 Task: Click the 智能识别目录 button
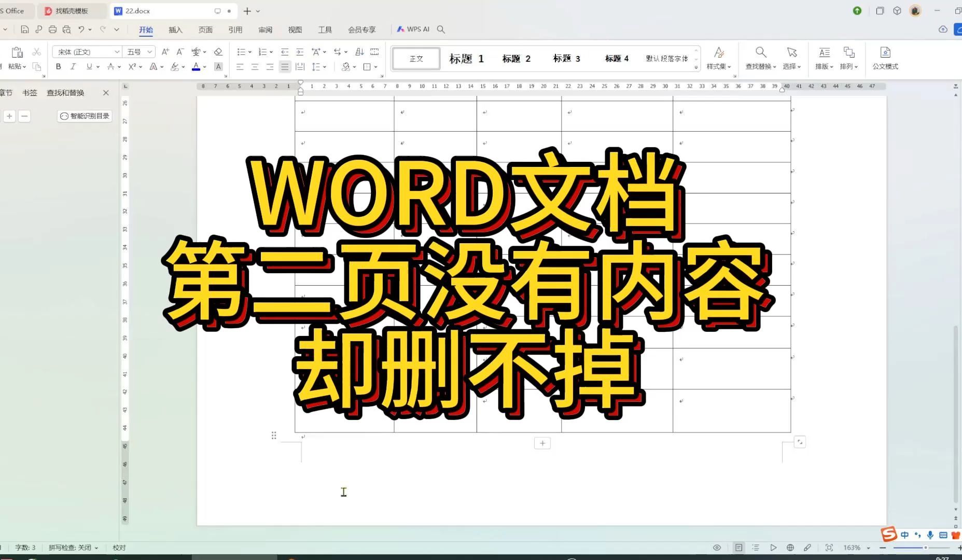(84, 116)
